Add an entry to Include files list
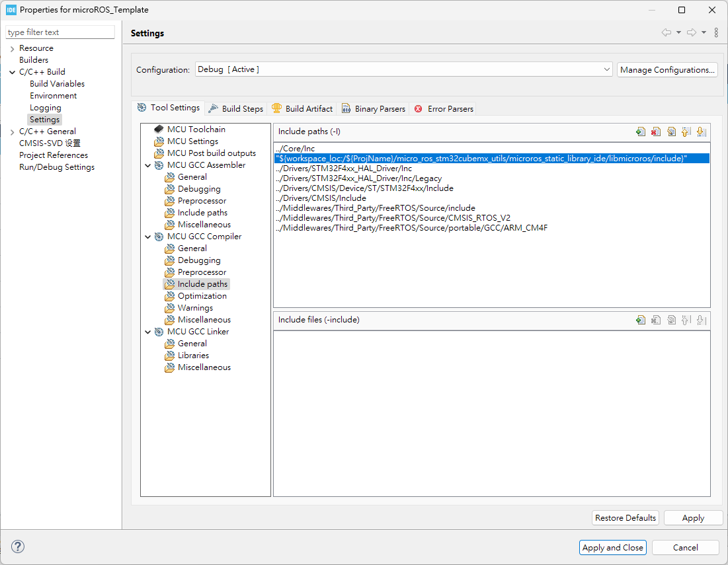728x565 pixels. 640,319
